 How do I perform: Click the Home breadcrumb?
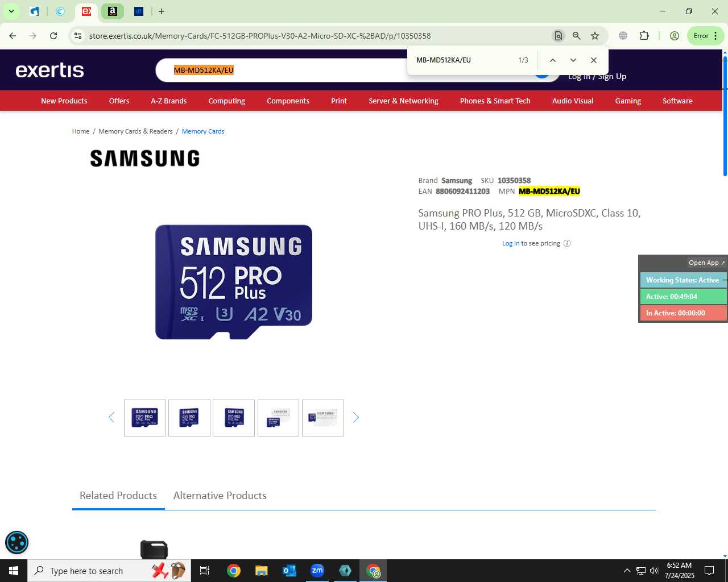pos(81,131)
